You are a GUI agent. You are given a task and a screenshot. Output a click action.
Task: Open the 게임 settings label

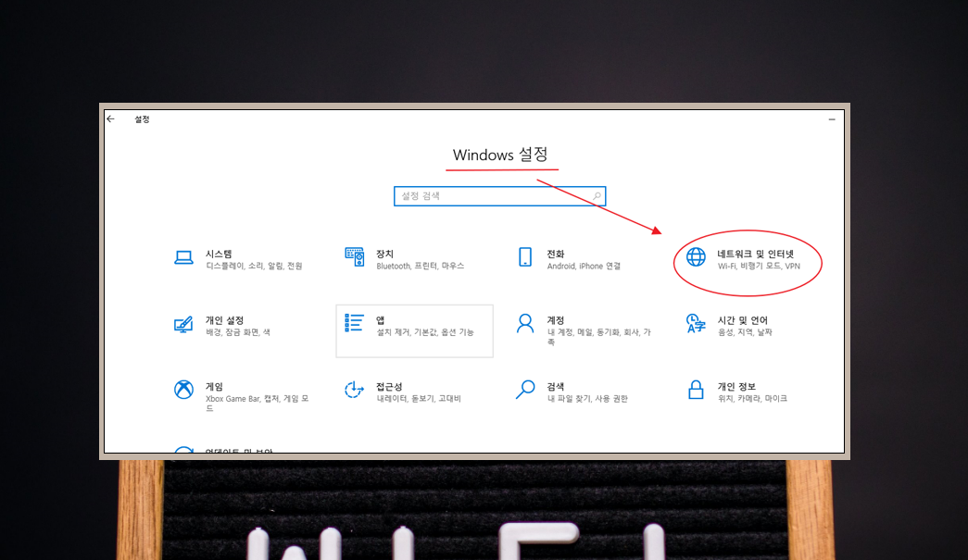[214, 387]
